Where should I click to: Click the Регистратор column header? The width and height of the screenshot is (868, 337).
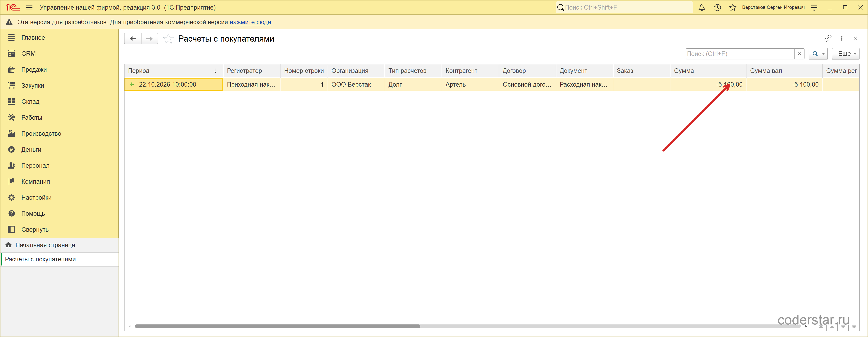tap(252, 71)
